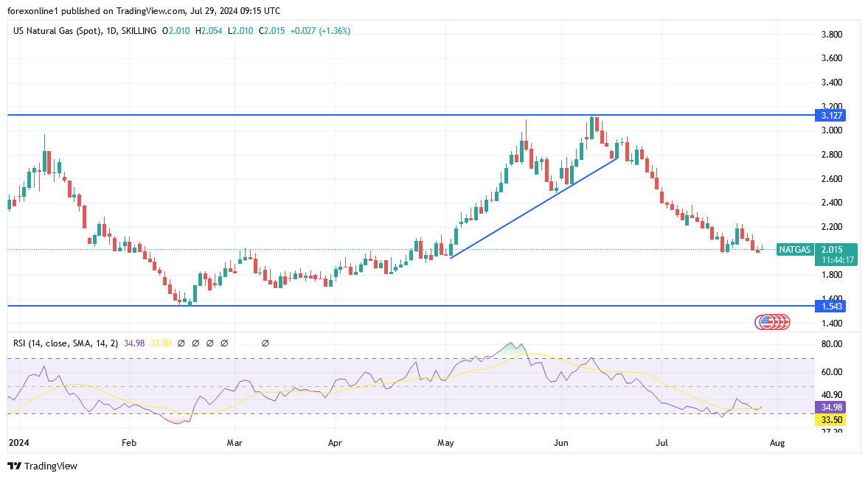The image size is (868, 479).
Task: Click the 1.543 blue price label
Action: pyautogui.click(x=829, y=306)
